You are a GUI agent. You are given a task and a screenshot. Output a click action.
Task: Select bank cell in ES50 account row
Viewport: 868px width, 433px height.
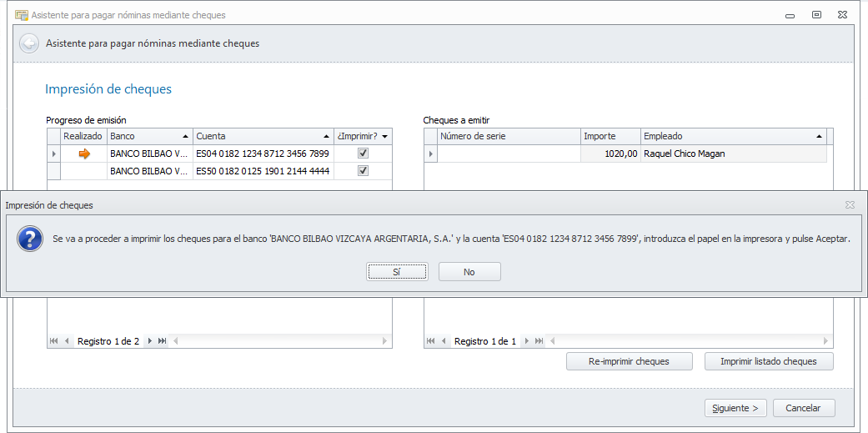(150, 171)
